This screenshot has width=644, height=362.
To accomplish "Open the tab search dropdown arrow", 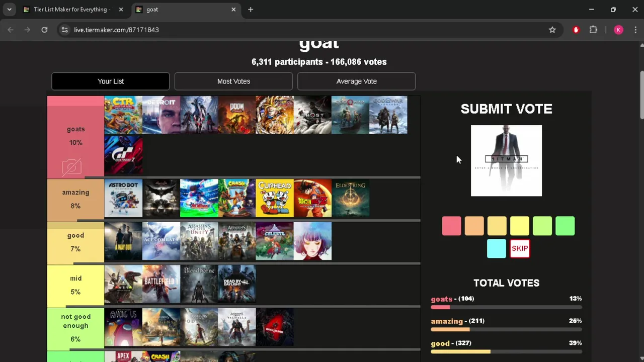I will (x=9, y=10).
